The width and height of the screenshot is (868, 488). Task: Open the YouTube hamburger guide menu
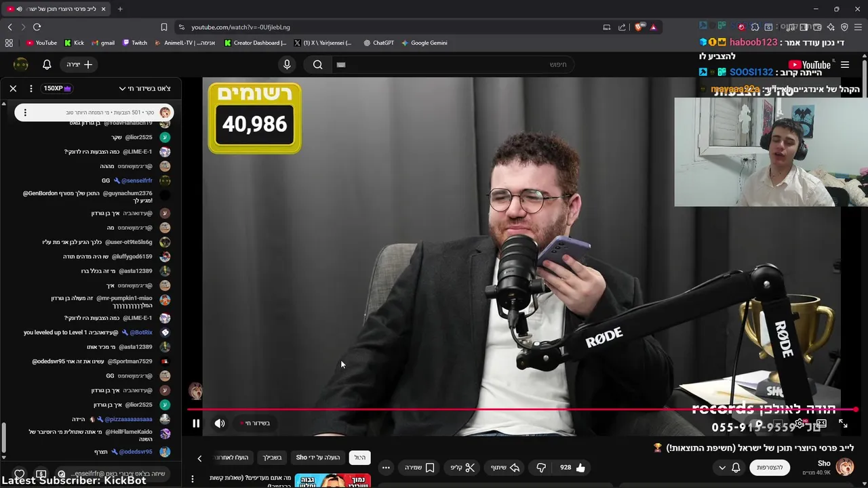tap(845, 65)
